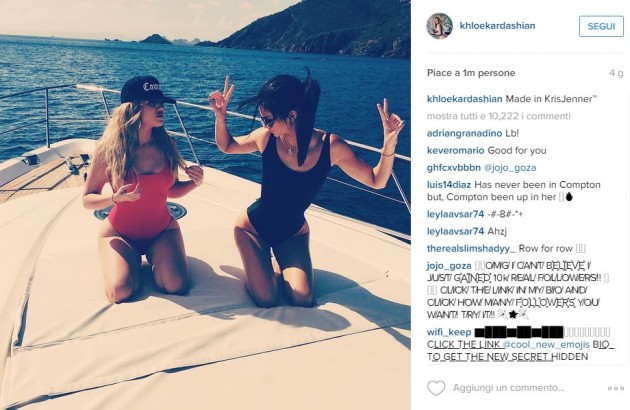Open keveromario commenter profile
The width and height of the screenshot is (630, 410).
(456, 151)
